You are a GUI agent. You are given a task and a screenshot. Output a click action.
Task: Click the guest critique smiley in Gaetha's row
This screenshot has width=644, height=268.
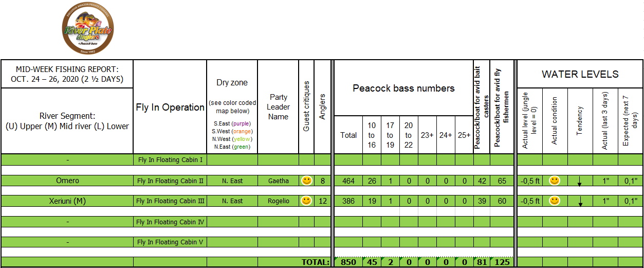[306, 181]
